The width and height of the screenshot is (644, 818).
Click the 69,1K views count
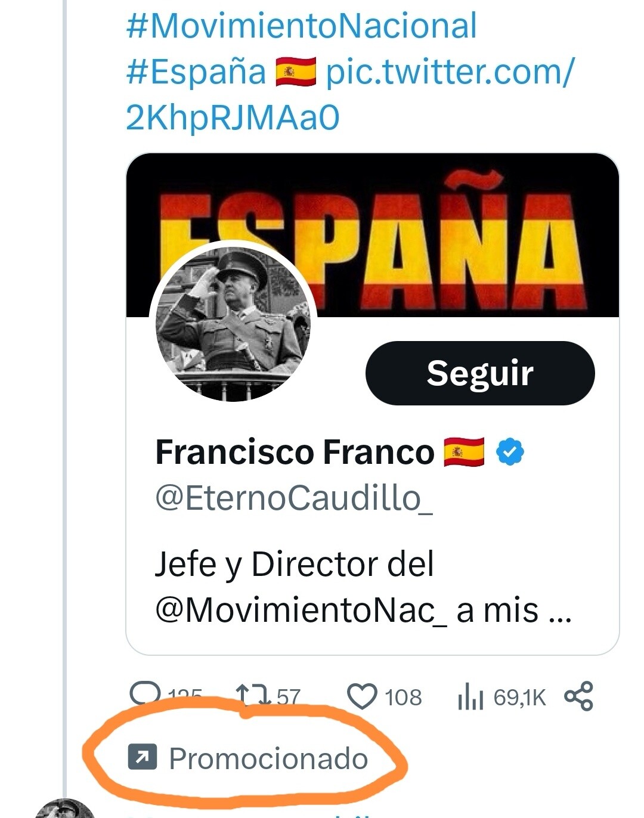pyautogui.click(x=519, y=697)
